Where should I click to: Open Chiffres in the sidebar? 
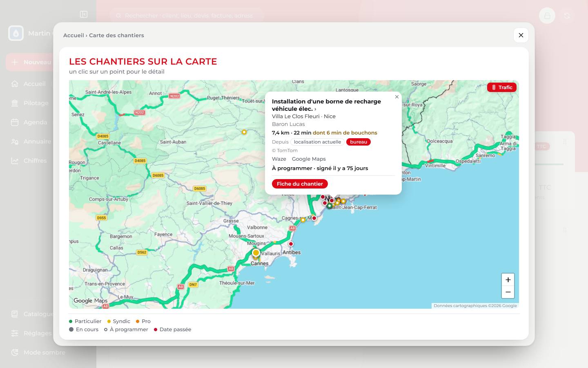point(29,161)
